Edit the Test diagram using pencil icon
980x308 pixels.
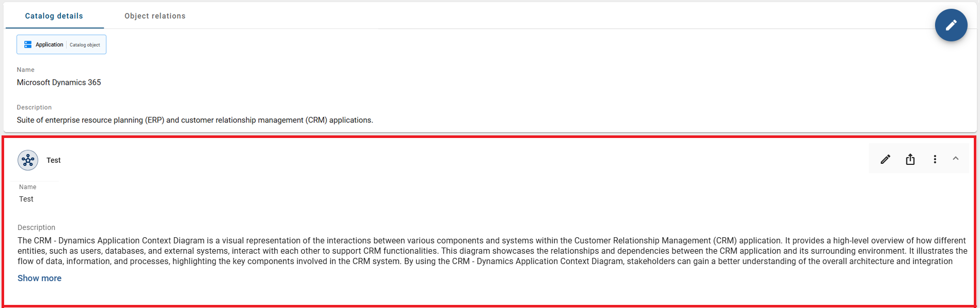tap(885, 159)
